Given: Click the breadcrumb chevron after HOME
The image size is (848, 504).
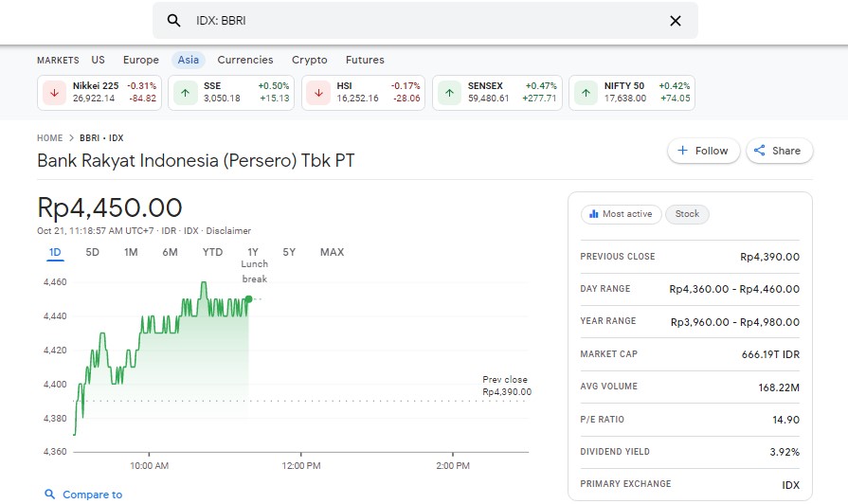Looking at the screenshot, I should tap(71, 138).
